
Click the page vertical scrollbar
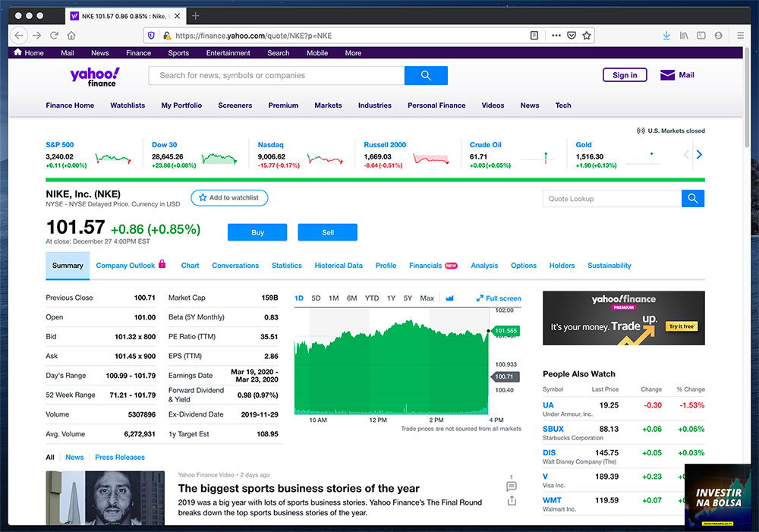point(748,97)
